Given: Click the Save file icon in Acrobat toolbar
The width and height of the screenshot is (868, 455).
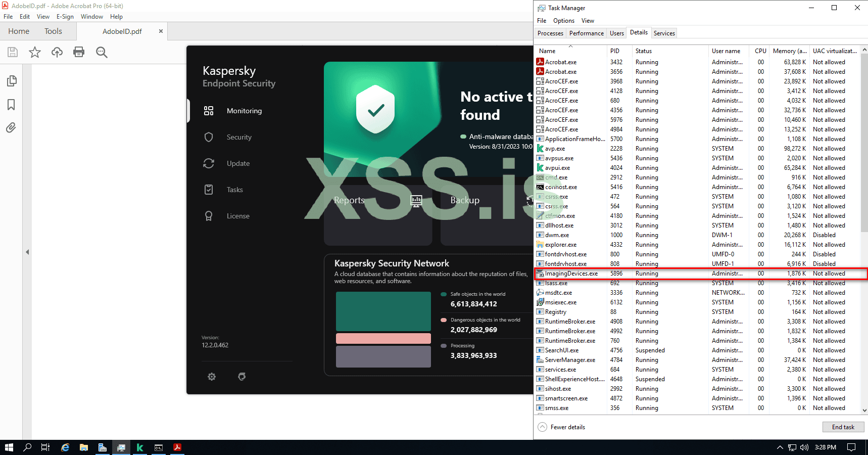Looking at the screenshot, I should (x=13, y=52).
